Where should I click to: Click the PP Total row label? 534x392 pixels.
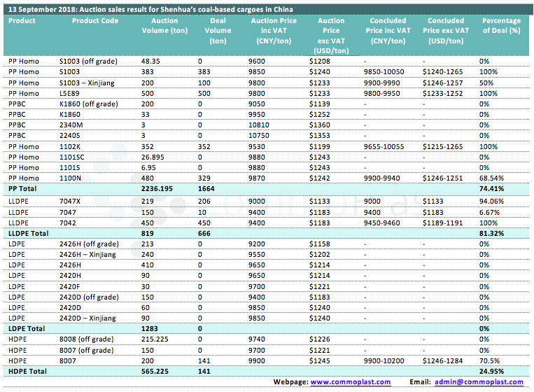[23, 189]
